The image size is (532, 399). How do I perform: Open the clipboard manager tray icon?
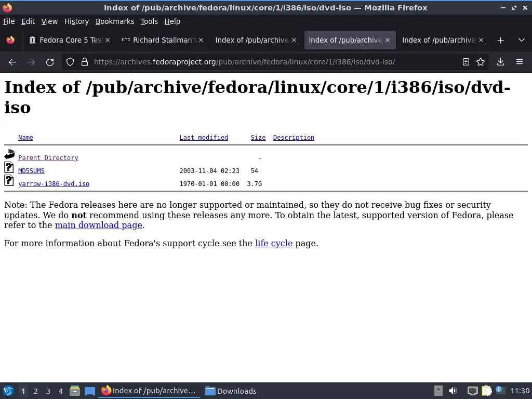(486, 391)
